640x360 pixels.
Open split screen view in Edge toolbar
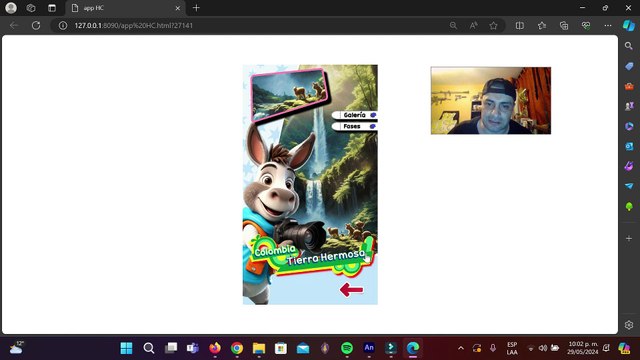(520, 25)
